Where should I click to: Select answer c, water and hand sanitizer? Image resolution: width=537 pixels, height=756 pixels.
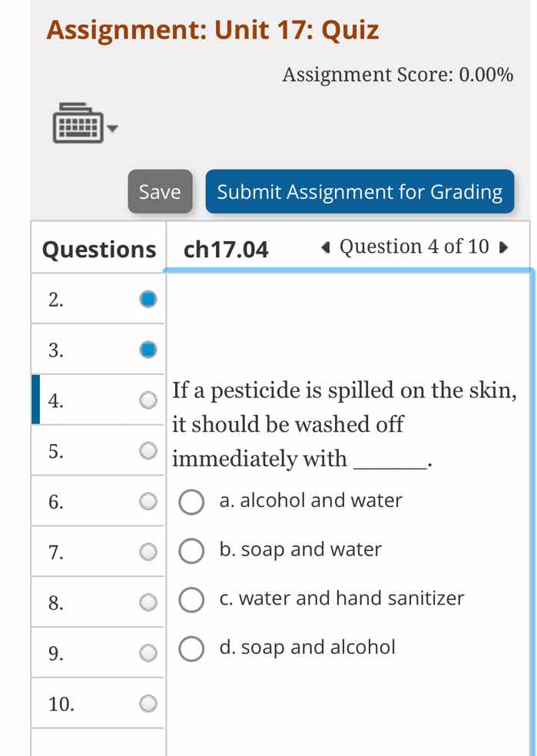pos(191,600)
